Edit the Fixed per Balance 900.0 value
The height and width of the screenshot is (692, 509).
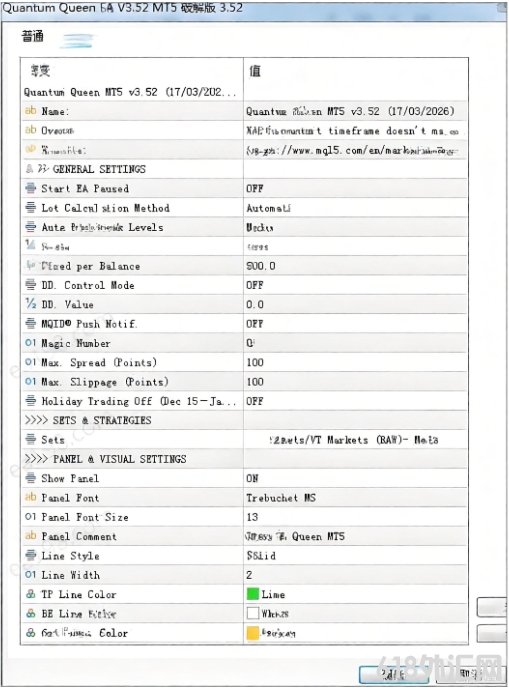(355, 266)
